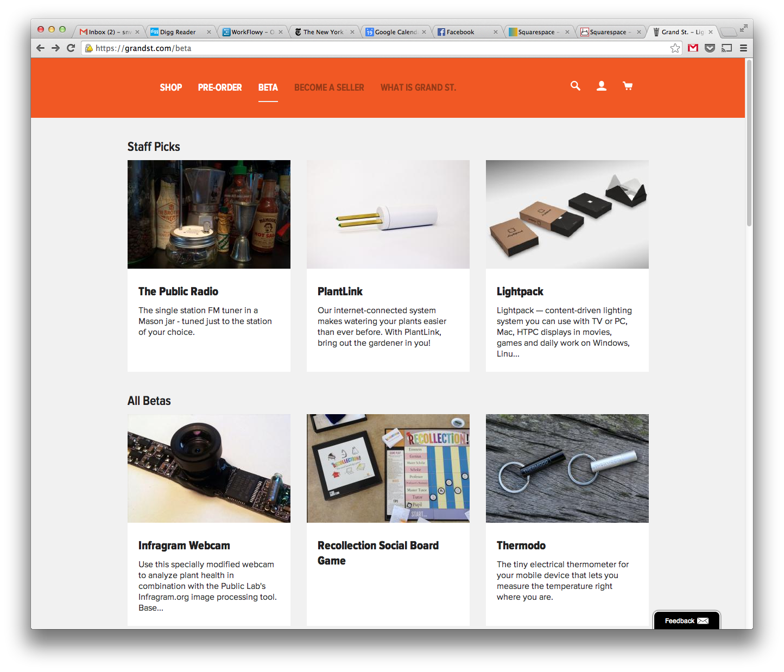Open The Public Radio title link
Screen dimensions: 784x672
(x=178, y=291)
